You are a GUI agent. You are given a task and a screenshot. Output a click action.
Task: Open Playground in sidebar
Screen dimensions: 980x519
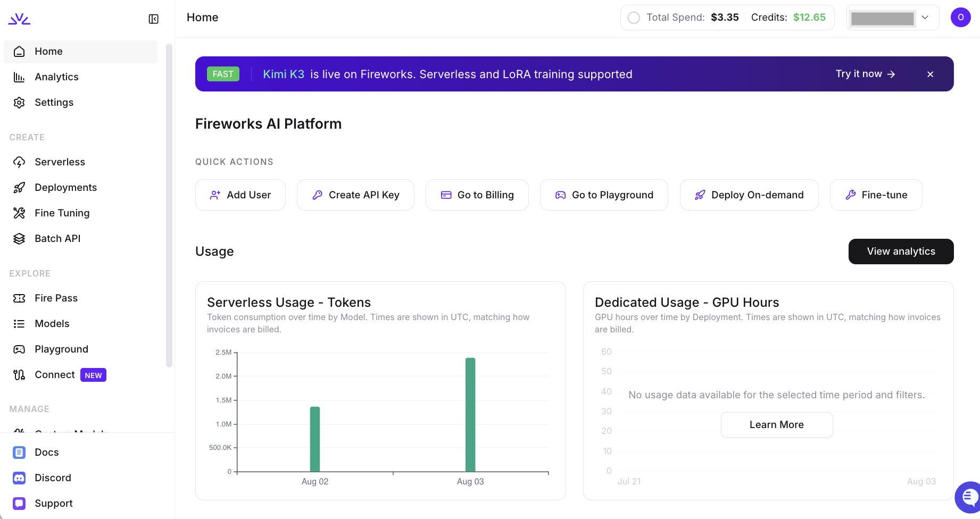[80, 349]
